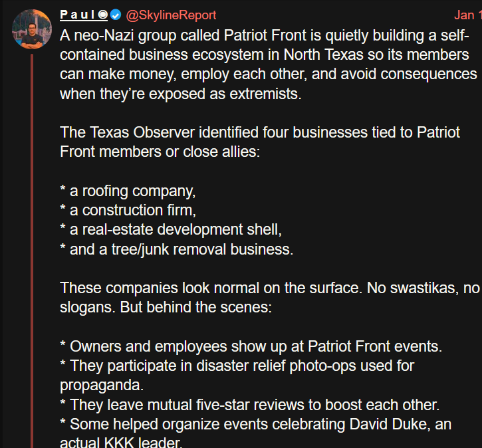Viewport: 482px width, 448px height.
Task: Click the "real-estate development shell" bullet line
Action: tap(171, 230)
